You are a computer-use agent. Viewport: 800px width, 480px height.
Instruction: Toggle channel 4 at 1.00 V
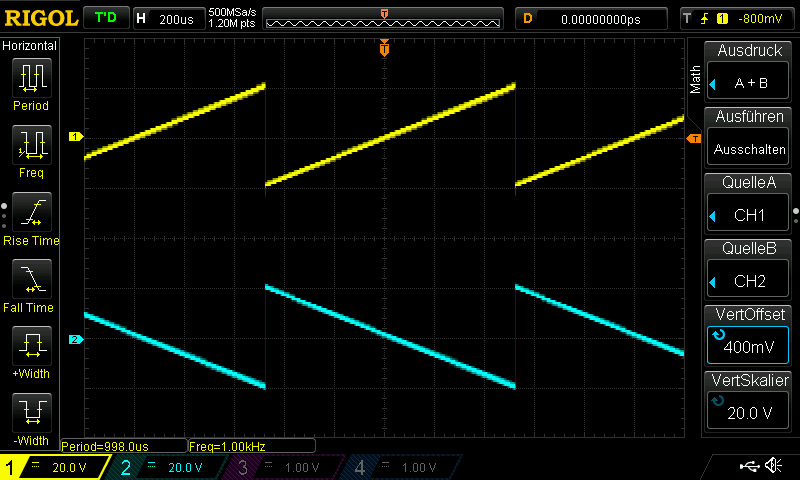coord(404,467)
